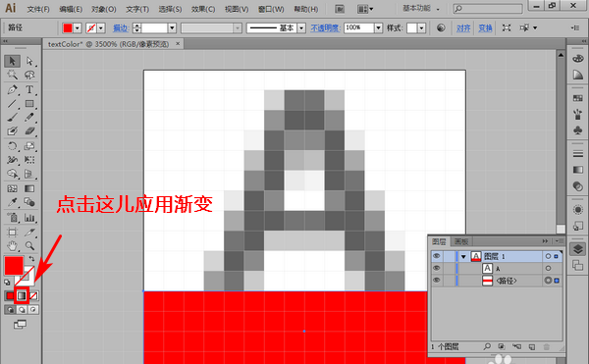
Task: Open 对象(O) menu
Action: (104, 9)
